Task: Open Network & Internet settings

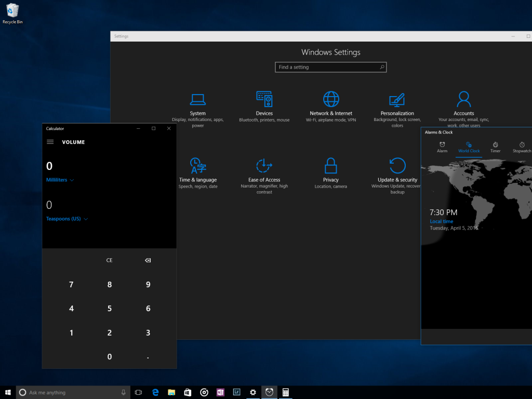Action: tap(331, 107)
